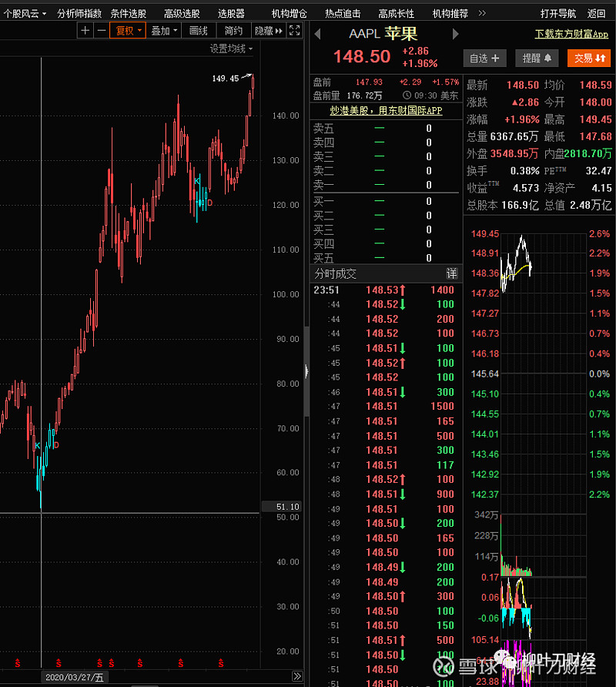Click 总量 6367.65万 value
The width and height of the screenshot is (616, 687).
pos(514,136)
